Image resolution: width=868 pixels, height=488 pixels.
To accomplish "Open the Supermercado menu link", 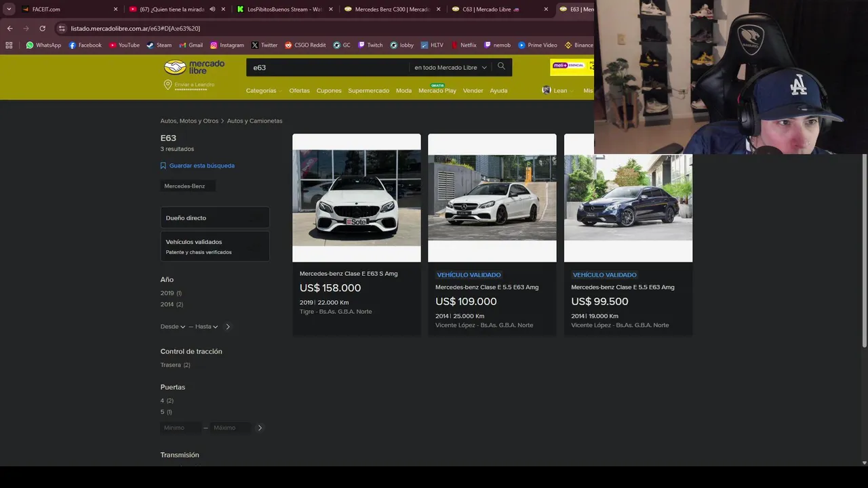I will tap(368, 91).
